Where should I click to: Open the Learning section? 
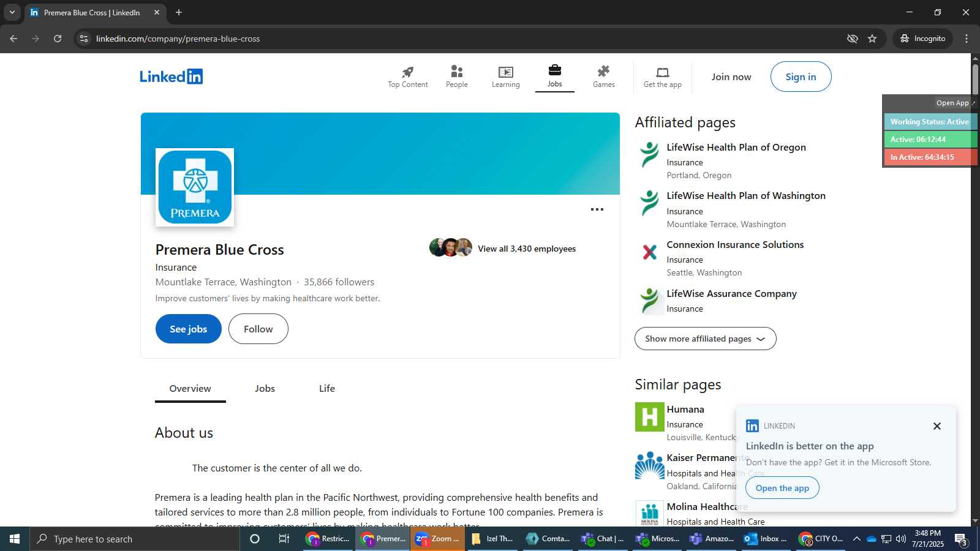coord(505,77)
